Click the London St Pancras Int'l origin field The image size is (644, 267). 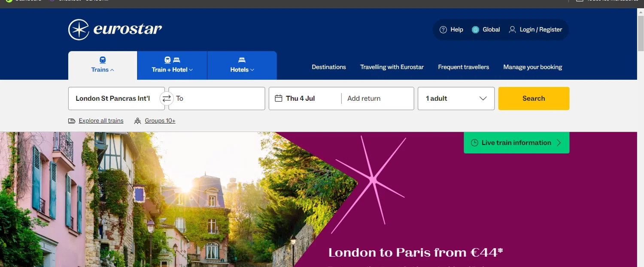[x=116, y=99]
